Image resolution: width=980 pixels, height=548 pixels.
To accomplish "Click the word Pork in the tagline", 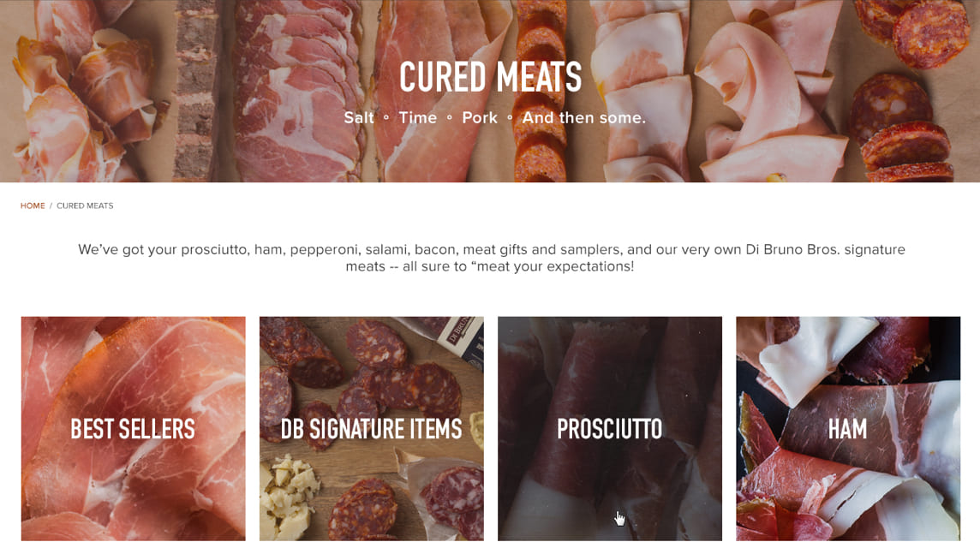I will [x=480, y=117].
